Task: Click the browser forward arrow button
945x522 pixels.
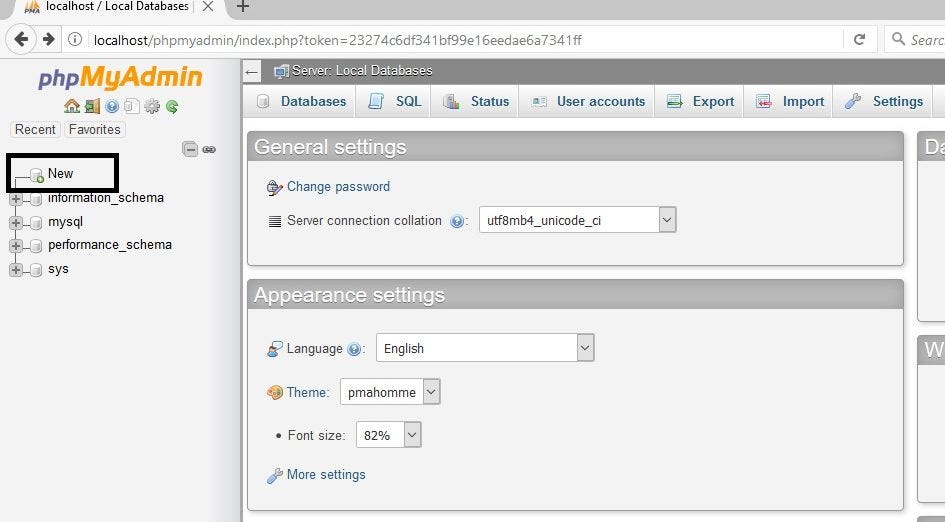Action: click(48, 40)
